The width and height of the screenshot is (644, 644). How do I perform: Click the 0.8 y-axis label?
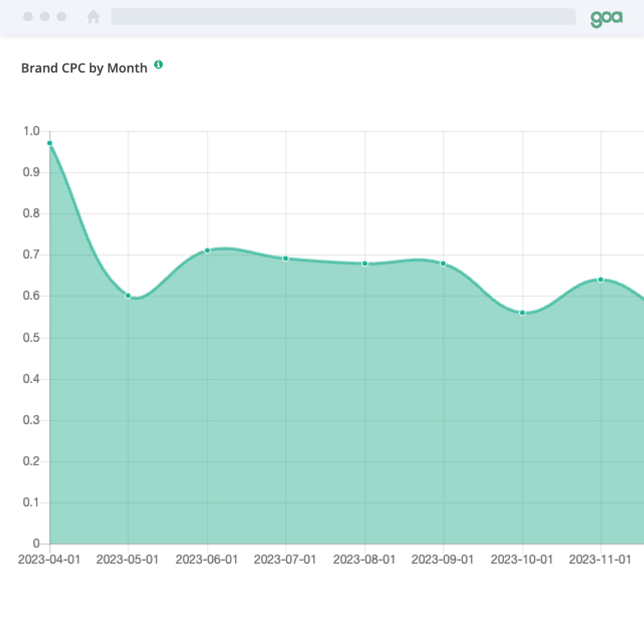pos(31,213)
